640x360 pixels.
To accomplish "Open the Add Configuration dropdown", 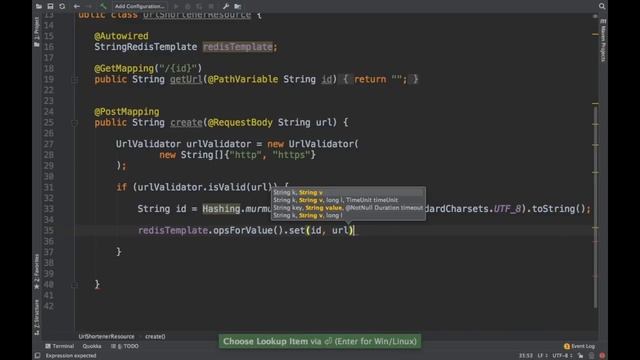I will pyautogui.click(x=139, y=6).
